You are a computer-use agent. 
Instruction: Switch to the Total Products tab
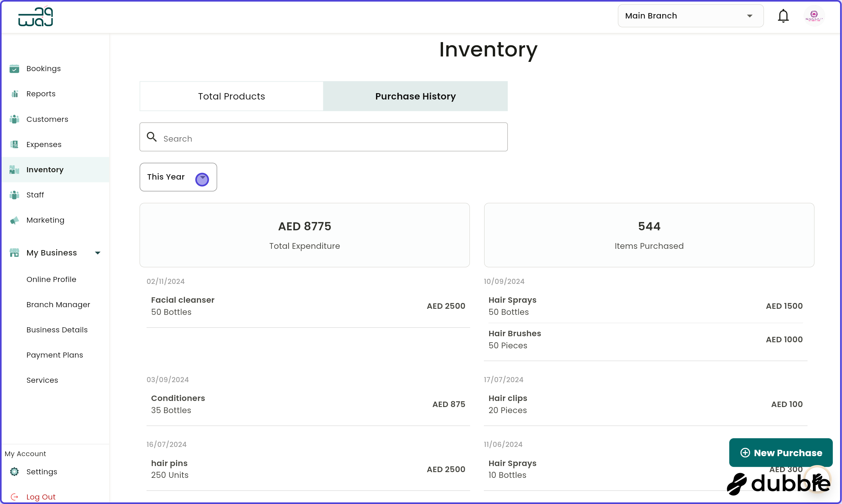pyautogui.click(x=231, y=96)
